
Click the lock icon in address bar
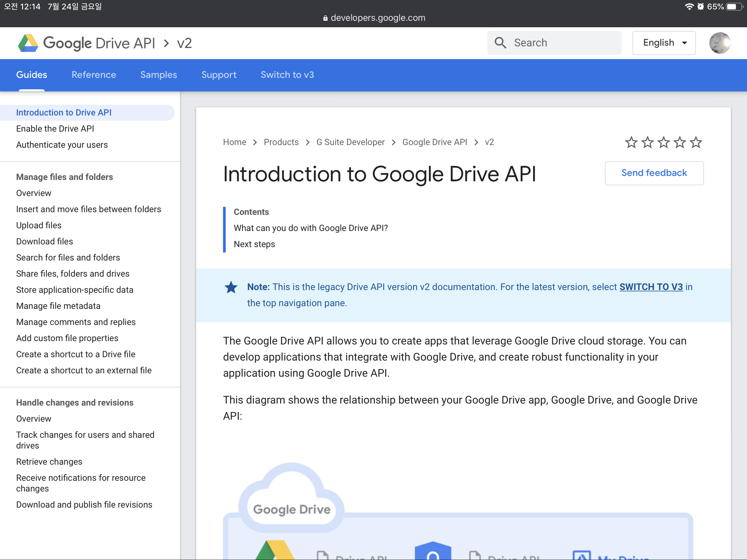point(325,18)
